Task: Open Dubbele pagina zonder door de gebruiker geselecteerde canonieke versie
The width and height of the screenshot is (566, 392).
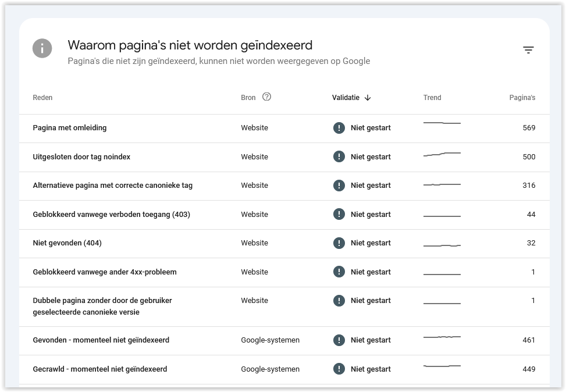Action: [x=284, y=307]
